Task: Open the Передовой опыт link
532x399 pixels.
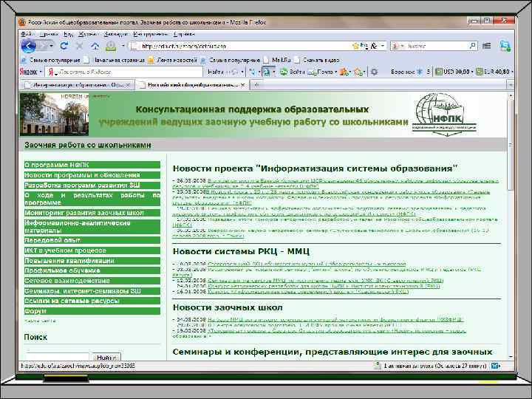Action: click(x=92, y=240)
